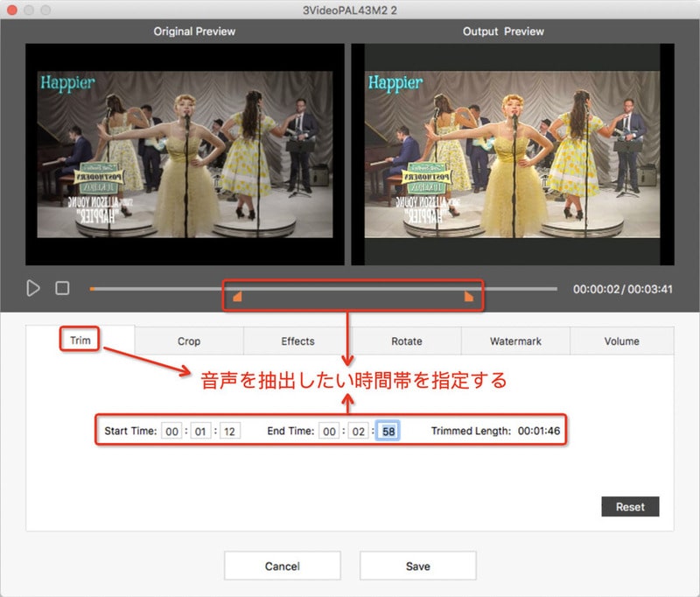Click the Original Preview video thumbnail
Viewport: 700px width, 597px height.
click(x=185, y=154)
